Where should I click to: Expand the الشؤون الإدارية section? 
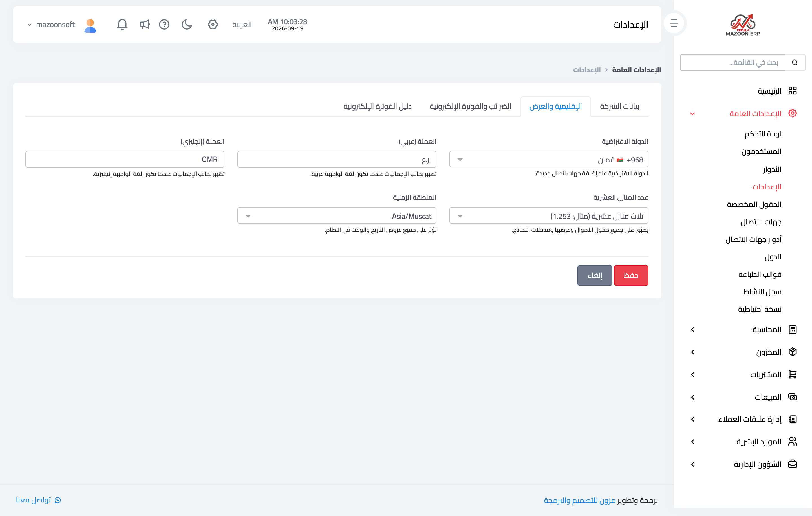coord(693,464)
